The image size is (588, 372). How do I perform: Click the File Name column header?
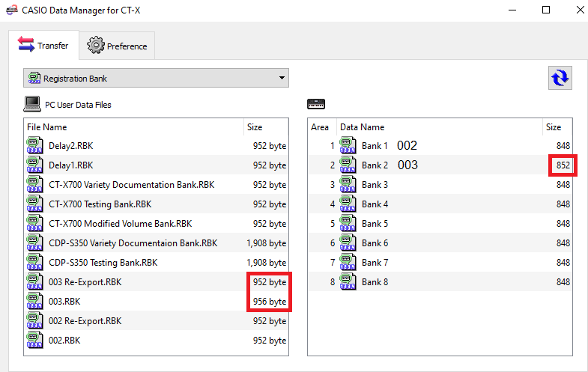pyautogui.click(x=134, y=127)
